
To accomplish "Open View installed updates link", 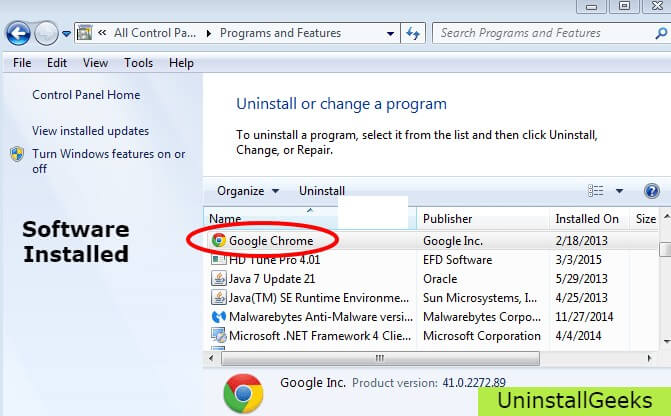I will [x=90, y=131].
